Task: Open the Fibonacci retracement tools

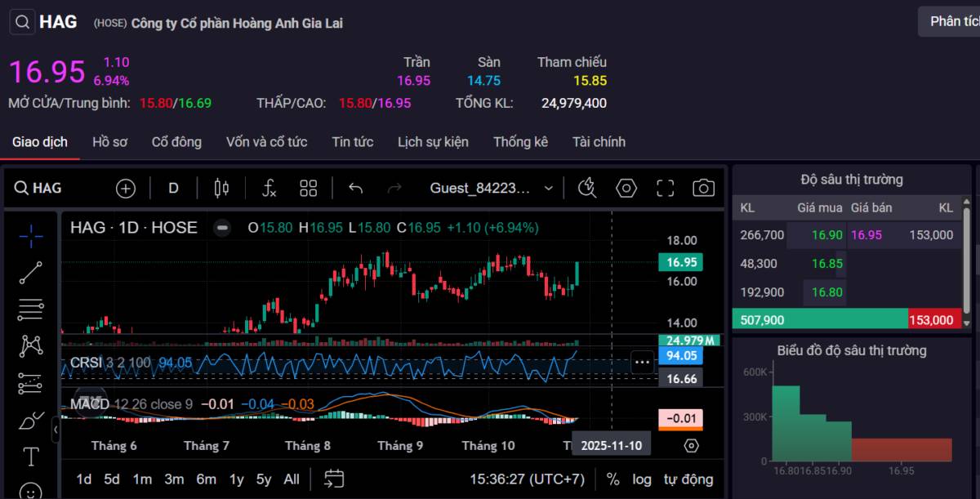Action: tap(31, 309)
